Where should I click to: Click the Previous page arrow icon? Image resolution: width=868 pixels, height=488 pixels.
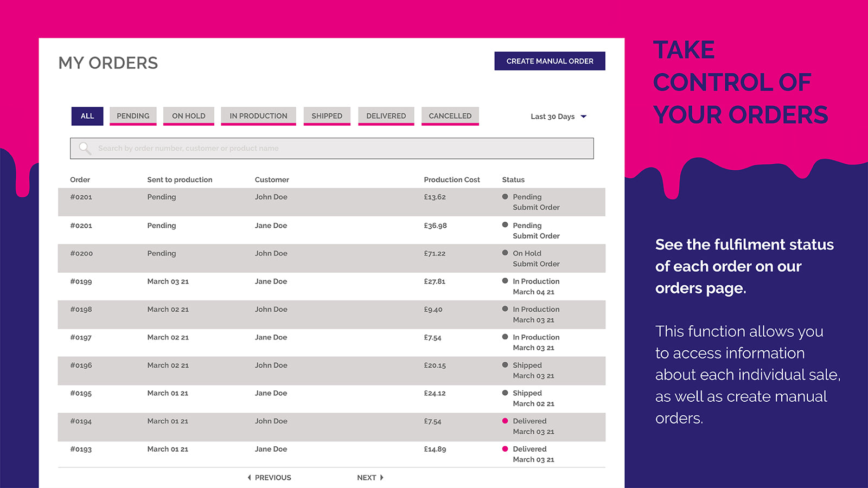(x=249, y=478)
